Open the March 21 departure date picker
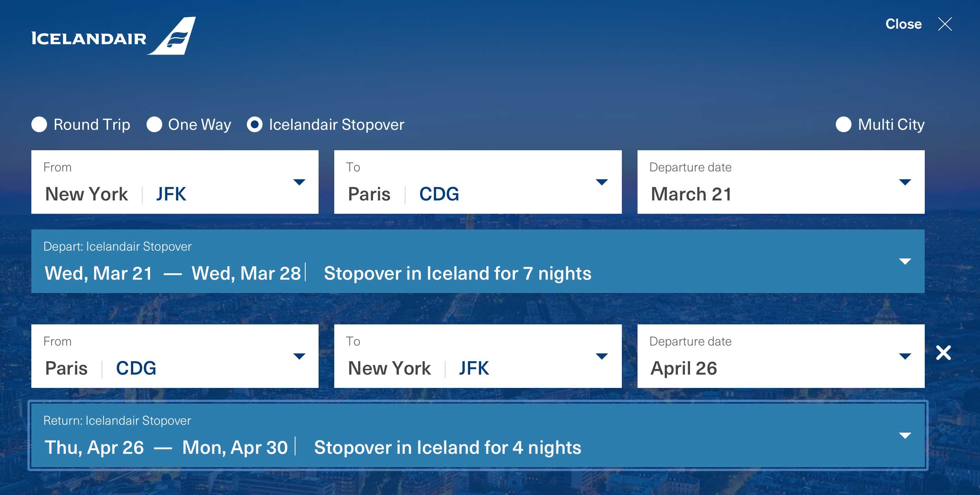Viewport: 980px width, 495px height. click(x=781, y=182)
